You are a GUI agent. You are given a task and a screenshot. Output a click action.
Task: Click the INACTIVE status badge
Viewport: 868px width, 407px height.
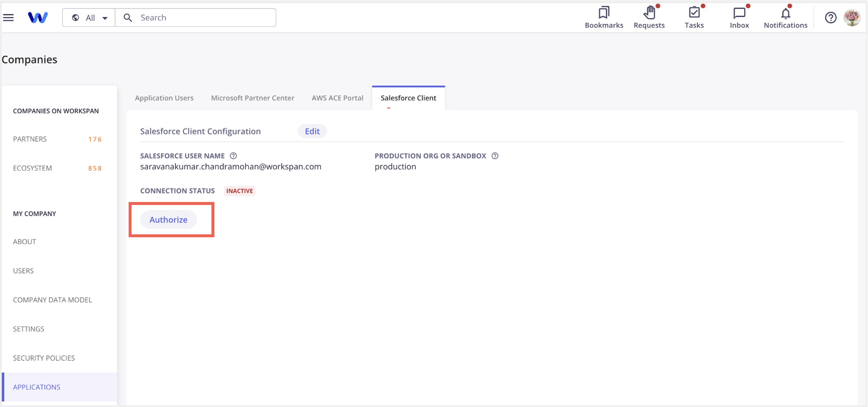tap(239, 191)
